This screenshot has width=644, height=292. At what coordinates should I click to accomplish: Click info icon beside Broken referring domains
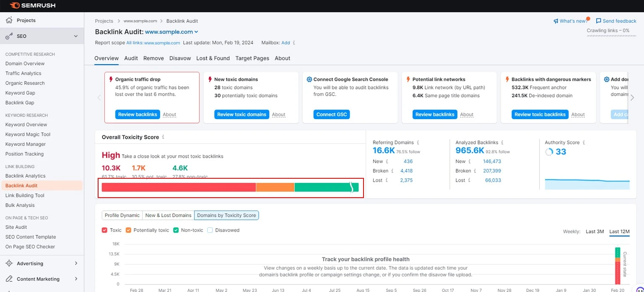click(x=392, y=171)
